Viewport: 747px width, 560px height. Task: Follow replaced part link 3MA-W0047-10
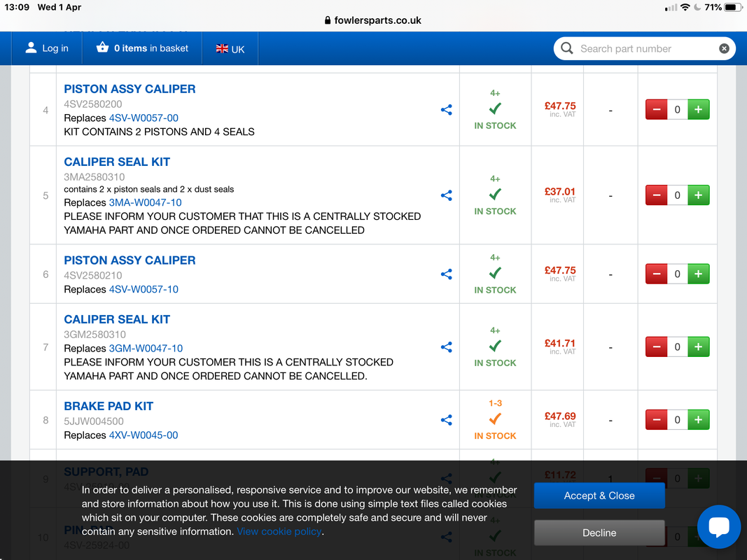point(146,202)
